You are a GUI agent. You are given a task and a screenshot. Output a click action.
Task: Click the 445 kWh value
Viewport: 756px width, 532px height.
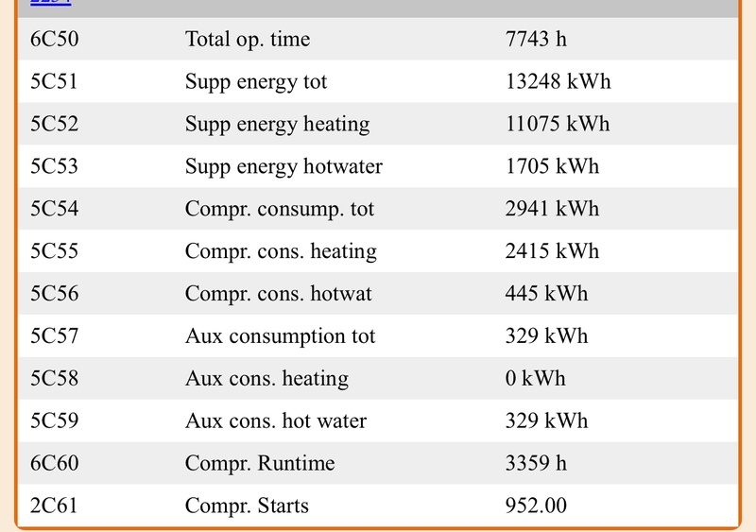[x=546, y=294]
